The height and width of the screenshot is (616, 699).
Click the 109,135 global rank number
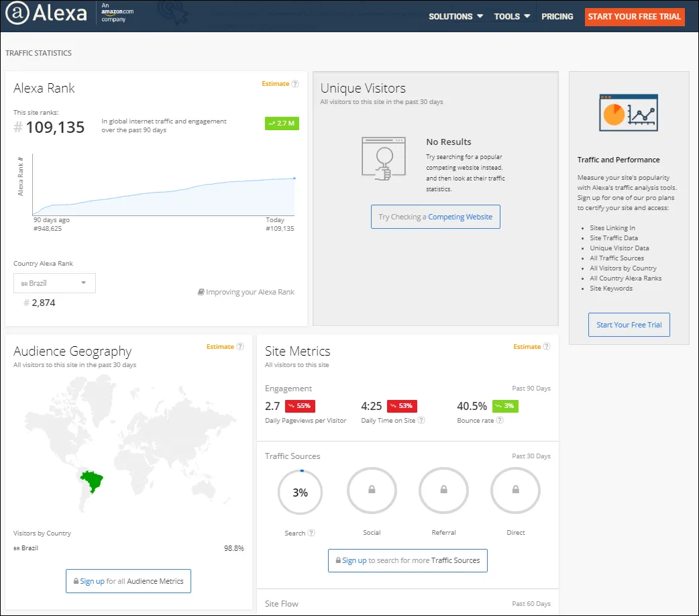[x=55, y=127]
